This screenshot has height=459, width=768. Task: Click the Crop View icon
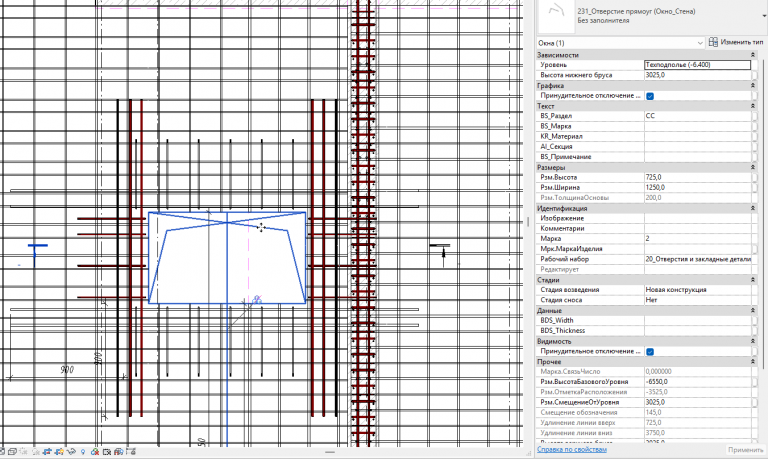point(48,451)
